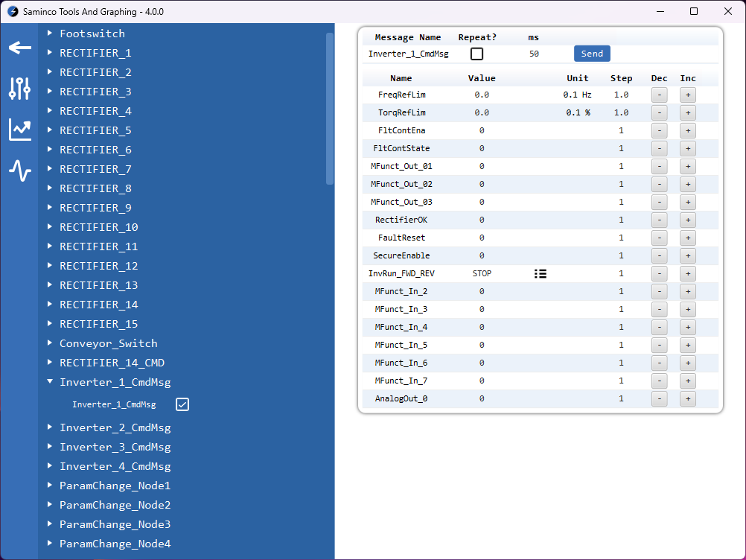Expand the RECTIFIER_14_CMD node
746x560 pixels.
tap(49, 363)
